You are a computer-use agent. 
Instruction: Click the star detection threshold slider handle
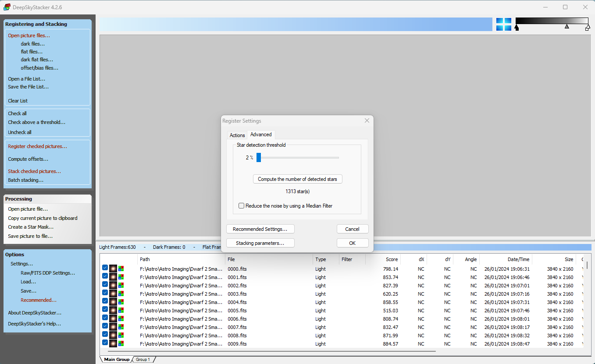point(259,157)
